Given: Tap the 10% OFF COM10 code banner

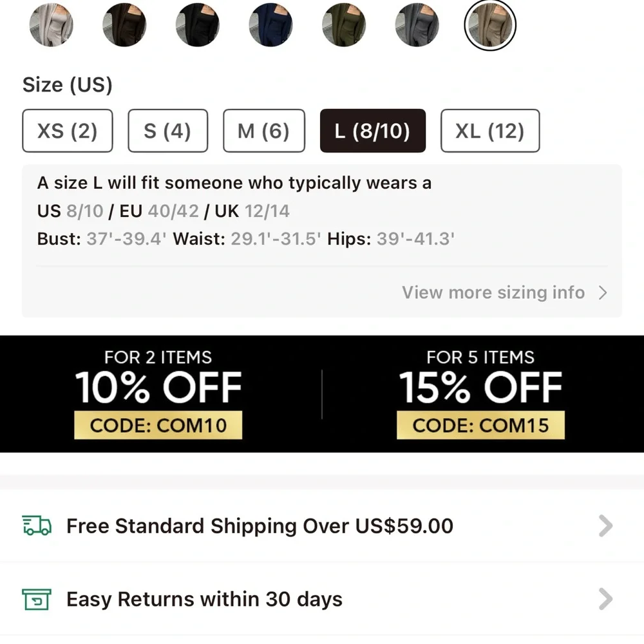Looking at the screenshot, I should [x=158, y=394].
